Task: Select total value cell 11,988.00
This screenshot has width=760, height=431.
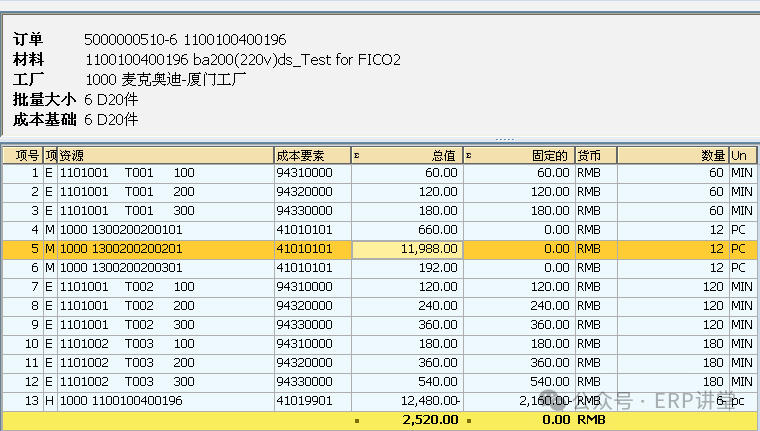Action: pyautogui.click(x=407, y=249)
